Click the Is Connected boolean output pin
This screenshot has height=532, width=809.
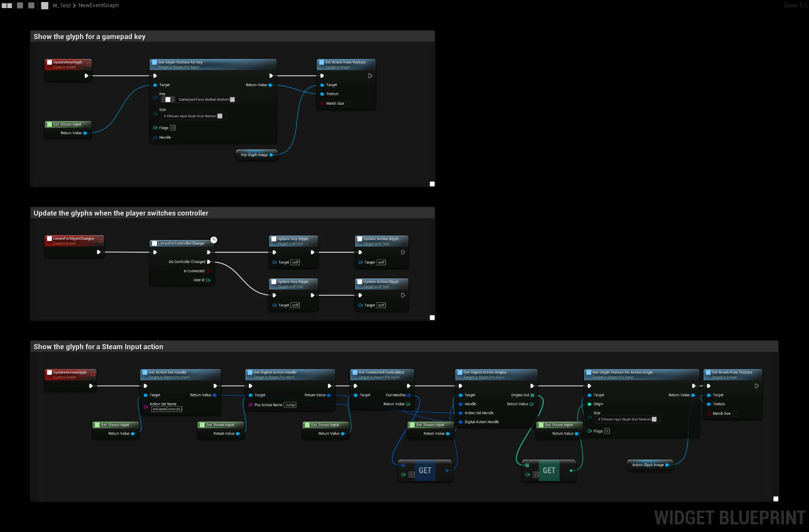(x=208, y=271)
